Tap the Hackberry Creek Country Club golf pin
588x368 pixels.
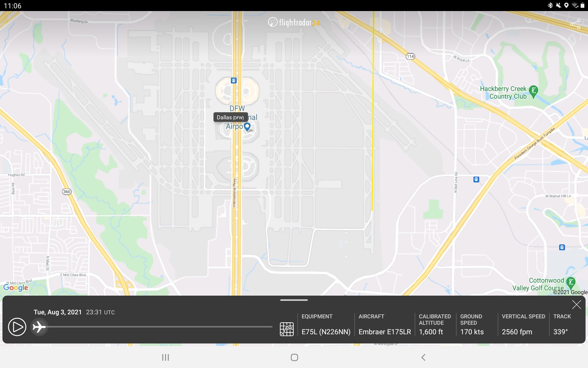[x=533, y=91]
